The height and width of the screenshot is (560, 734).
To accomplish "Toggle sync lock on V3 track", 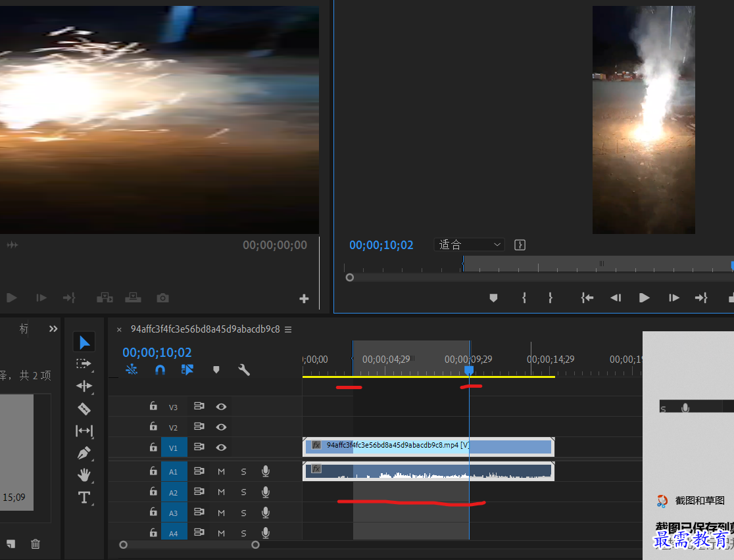I will [199, 406].
